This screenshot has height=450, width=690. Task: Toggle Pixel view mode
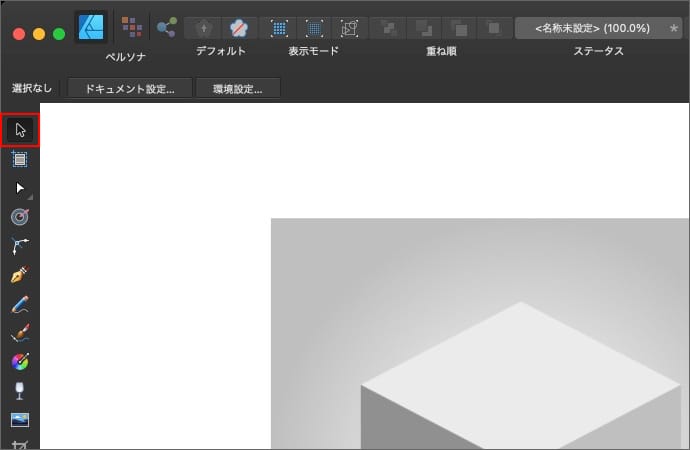[x=280, y=28]
